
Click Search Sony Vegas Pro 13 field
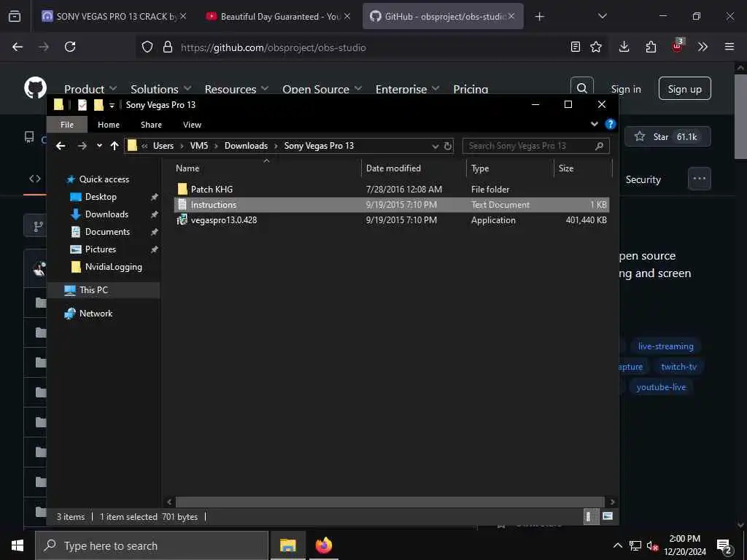click(535, 146)
